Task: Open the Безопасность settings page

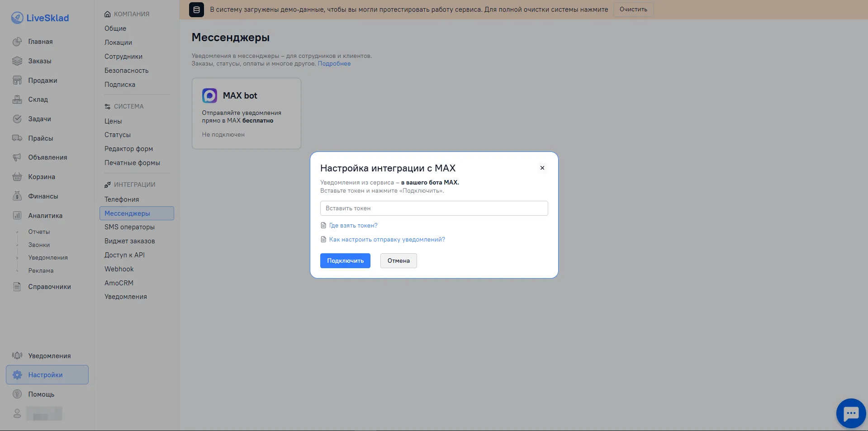Action: pyautogui.click(x=127, y=71)
